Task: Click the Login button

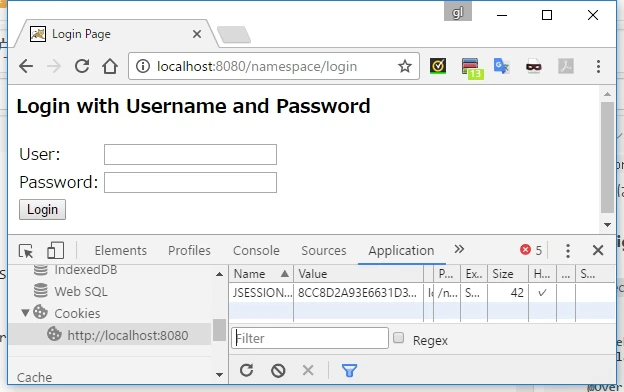Action: click(42, 210)
